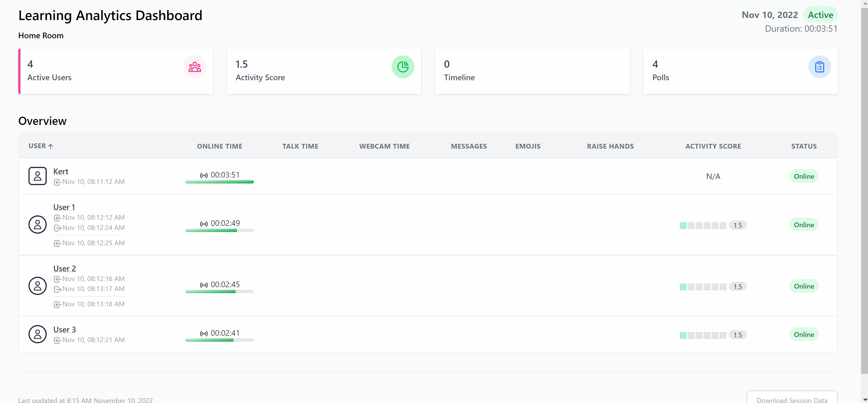Click the login arrow icon beside Kert's join time
Viewport: 868px width, 403px height.
pos(58,182)
